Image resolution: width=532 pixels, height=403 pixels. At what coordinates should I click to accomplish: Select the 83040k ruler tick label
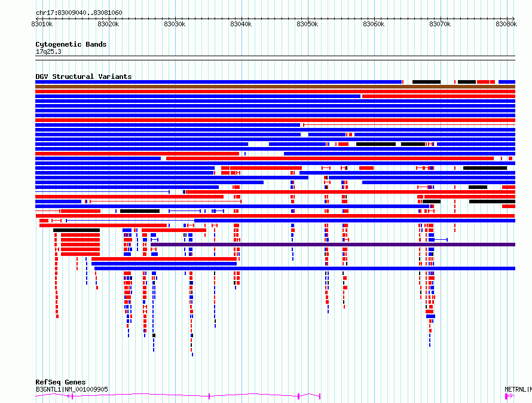pyautogui.click(x=241, y=24)
